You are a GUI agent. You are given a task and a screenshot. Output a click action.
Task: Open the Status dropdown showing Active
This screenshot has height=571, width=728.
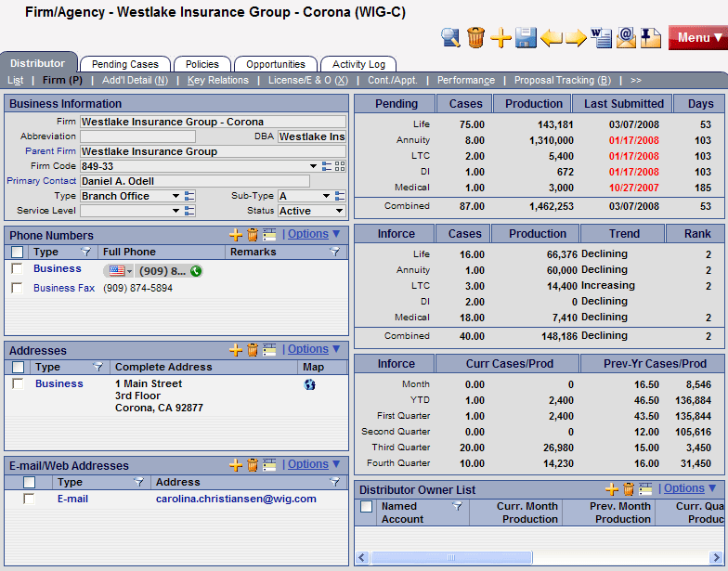click(338, 211)
